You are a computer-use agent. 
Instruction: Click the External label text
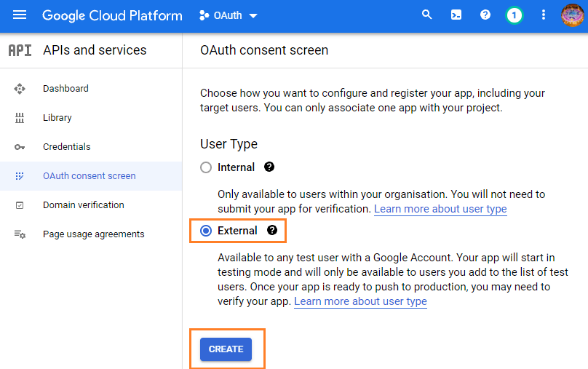pyautogui.click(x=237, y=231)
